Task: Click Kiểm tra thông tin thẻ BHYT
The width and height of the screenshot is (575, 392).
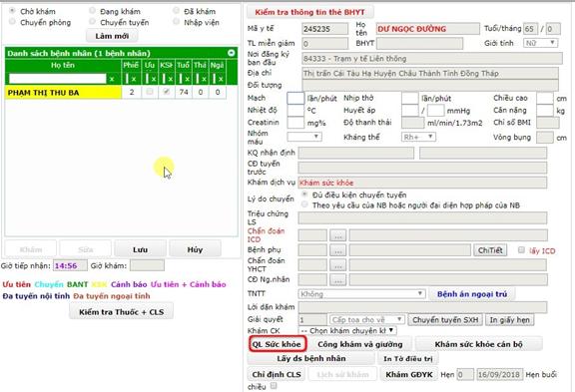Action: click(x=309, y=12)
